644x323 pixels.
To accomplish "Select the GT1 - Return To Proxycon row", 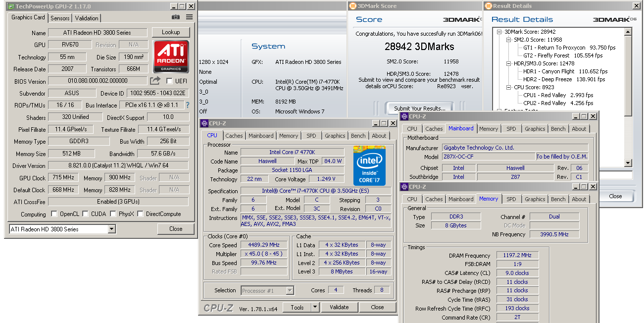I will click(x=569, y=48).
